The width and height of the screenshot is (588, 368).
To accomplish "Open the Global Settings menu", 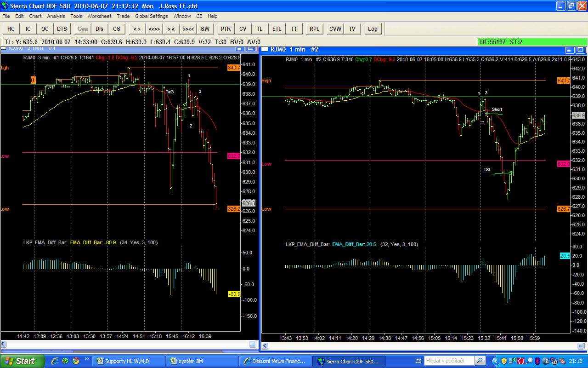I will pyautogui.click(x=152, y=16).
